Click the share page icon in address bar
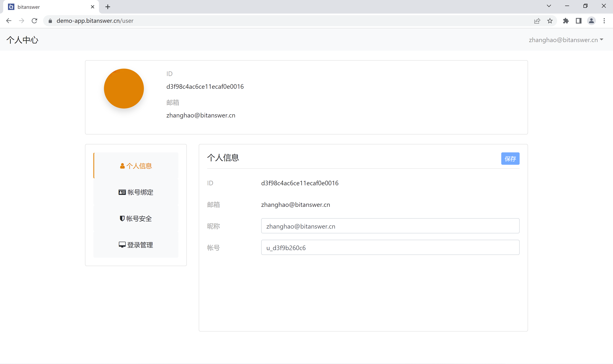This screenshot has height=364, width=613. point(537,21)
